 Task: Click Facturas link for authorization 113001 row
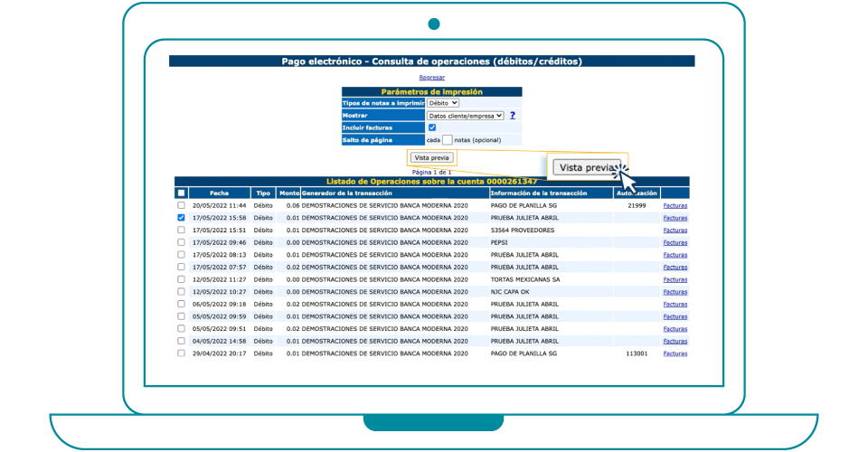tap(675, 353)
